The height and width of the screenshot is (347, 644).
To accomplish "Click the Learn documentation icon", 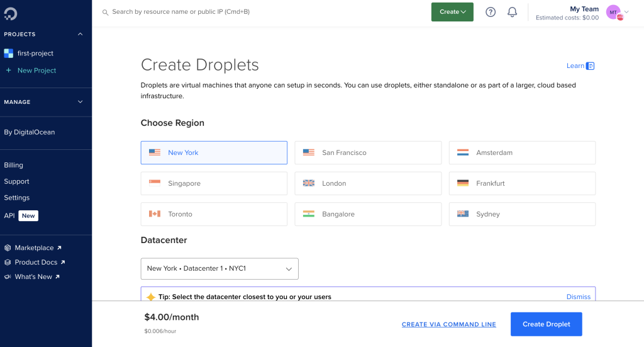I will pyautogui.click(x=590, y=65).
